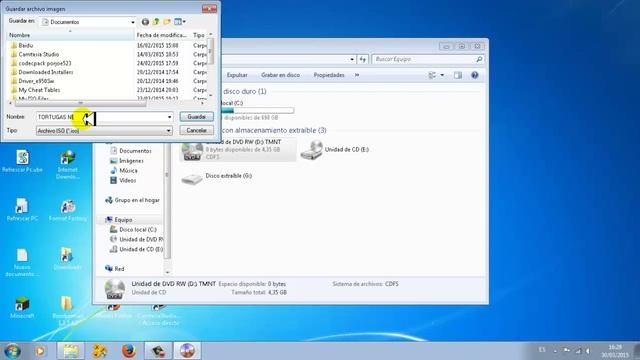The height and width of the screenshot is (360, 640).
Task: Open Refrescar PC desktop icon
Action: (x=22, y=210)
